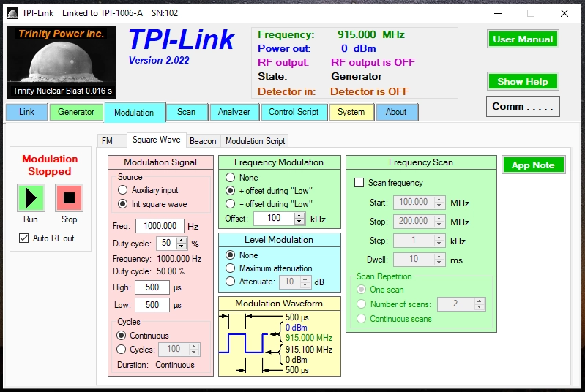Image resolution: width=585 pixels, height=392 pixels.
Task: Click the Version 2.022 label
Action: 159,61
